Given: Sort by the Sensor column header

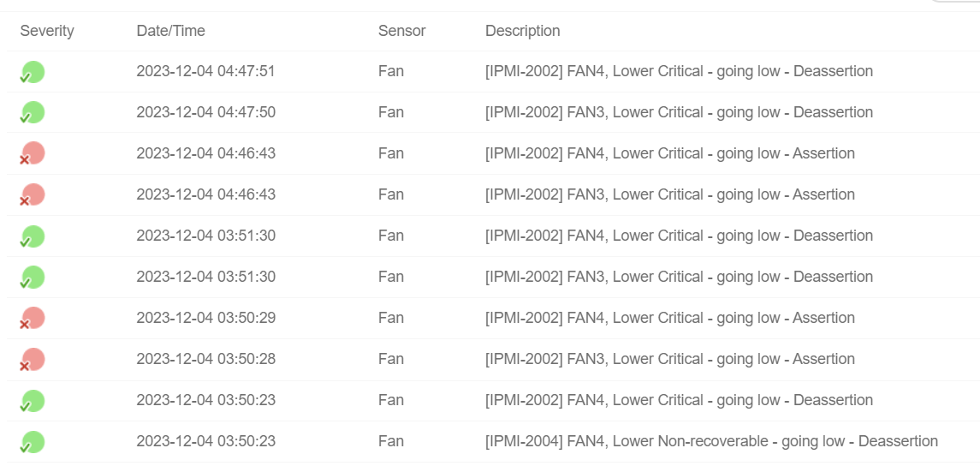Looking at the screenshot, I should 402,31.
